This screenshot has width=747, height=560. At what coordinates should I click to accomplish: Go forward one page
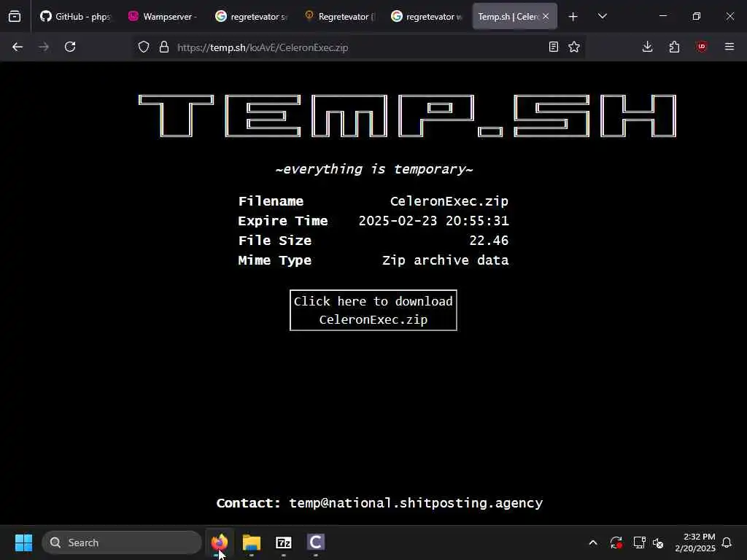tap(44, 47)
